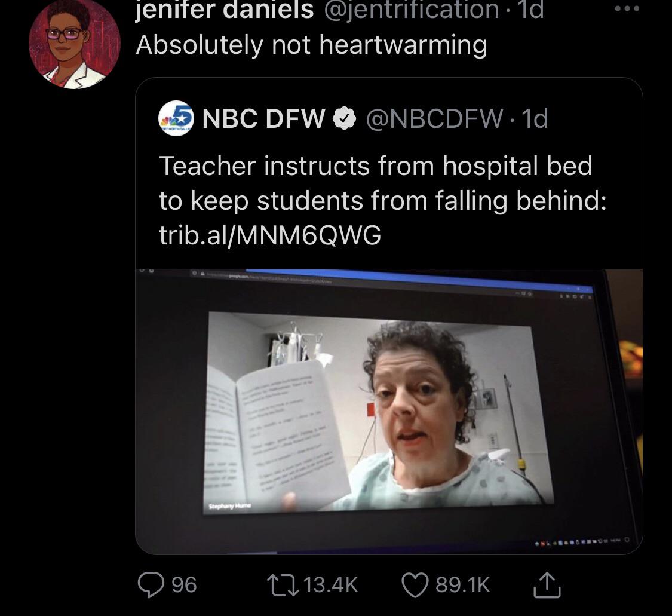
Task: Select the "Absolutely not heartwarming" tweet text
Action: 311,45
